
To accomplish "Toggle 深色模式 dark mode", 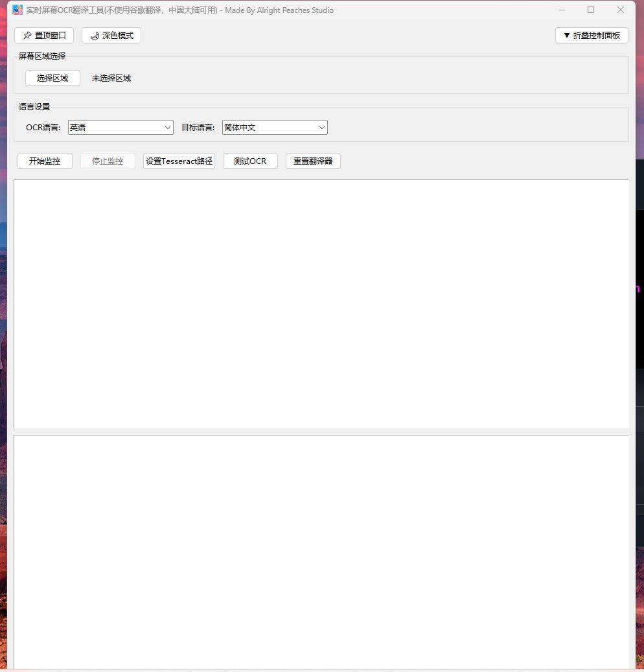I will point(111,36).
